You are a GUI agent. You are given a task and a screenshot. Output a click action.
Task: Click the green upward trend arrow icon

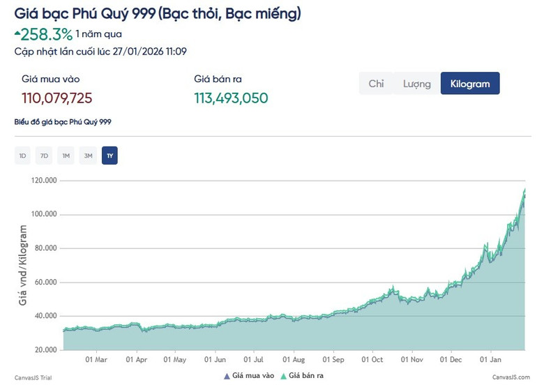(x=17, y=33)
